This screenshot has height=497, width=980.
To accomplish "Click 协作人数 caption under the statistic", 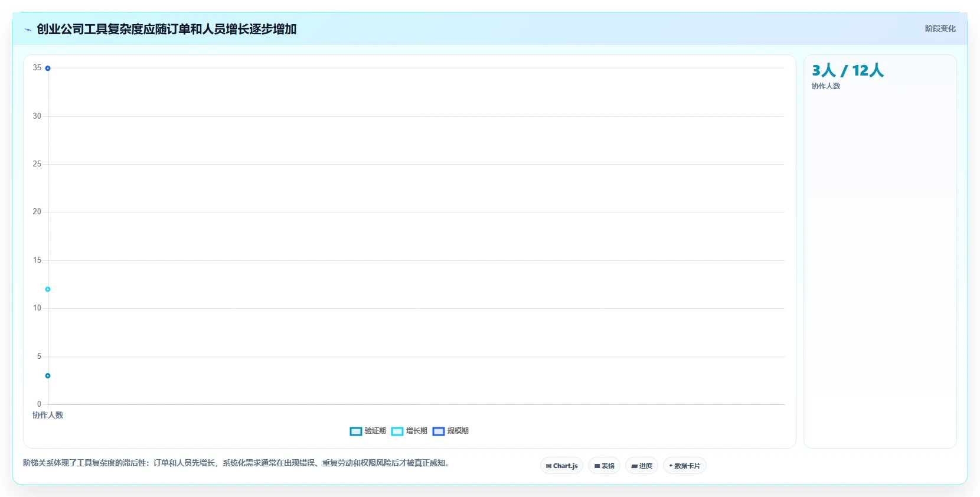I will [826, 86].
